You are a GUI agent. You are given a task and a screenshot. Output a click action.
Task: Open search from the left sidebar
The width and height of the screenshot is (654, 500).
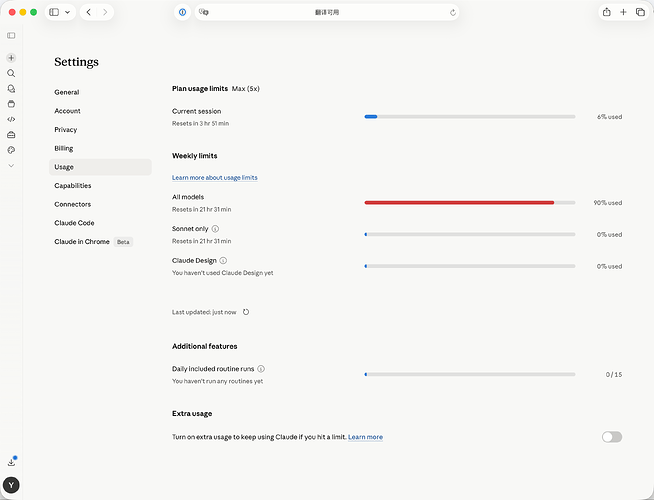[x=11, y=73]
